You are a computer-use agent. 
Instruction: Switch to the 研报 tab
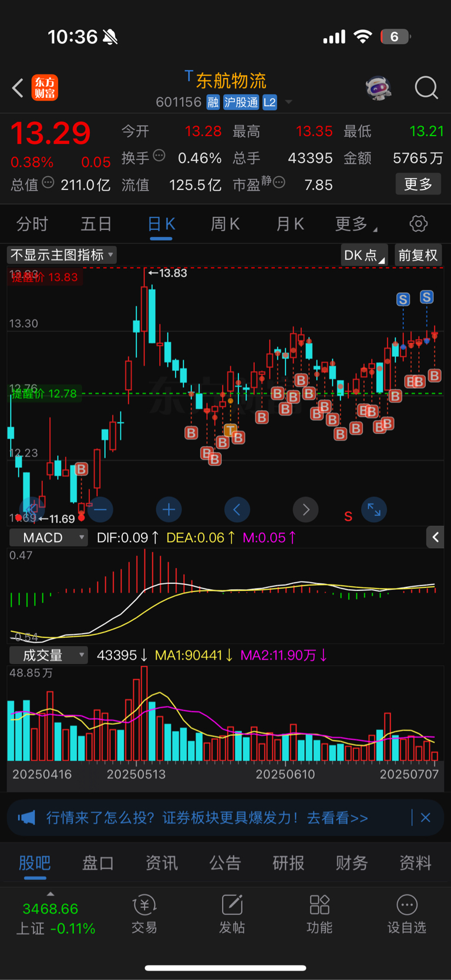pyautogui.click(x=288, y=863)
